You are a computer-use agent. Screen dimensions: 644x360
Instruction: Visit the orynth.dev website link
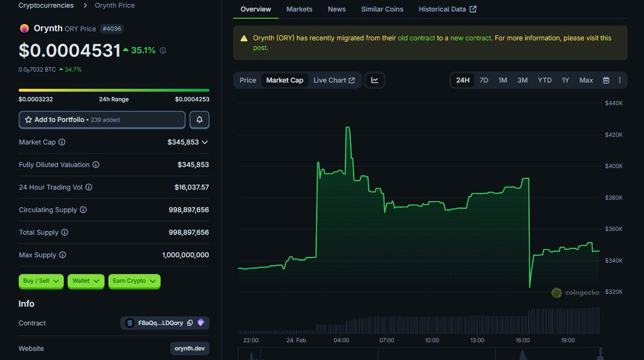[189, 349]
